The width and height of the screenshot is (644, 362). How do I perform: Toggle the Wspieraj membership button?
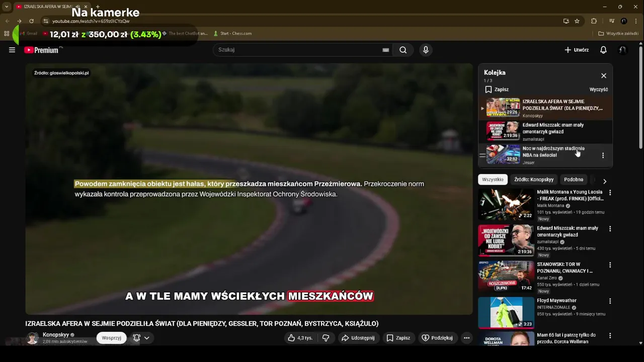pyautogui.click(x=112, y=338)
